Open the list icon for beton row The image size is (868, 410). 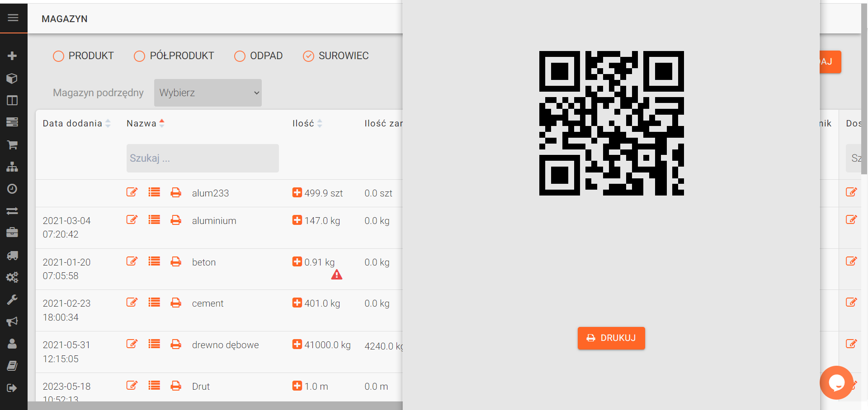point(154,261)
